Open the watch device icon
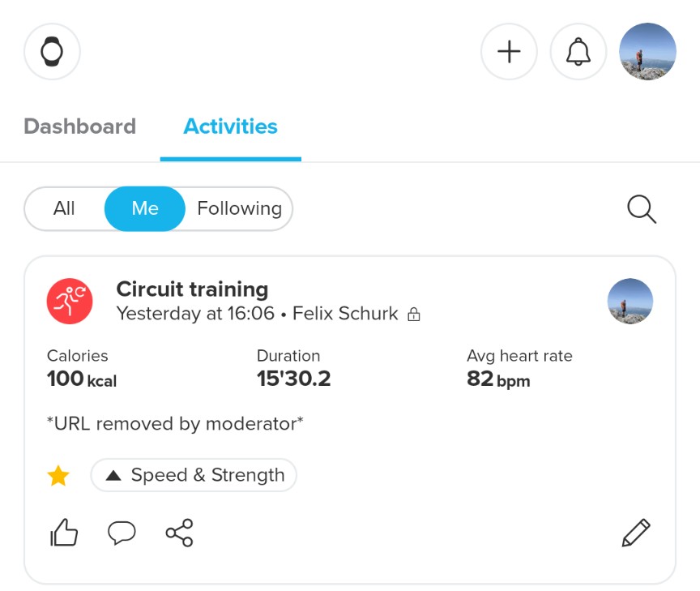700x591 pixels. [x=52, y=51]
